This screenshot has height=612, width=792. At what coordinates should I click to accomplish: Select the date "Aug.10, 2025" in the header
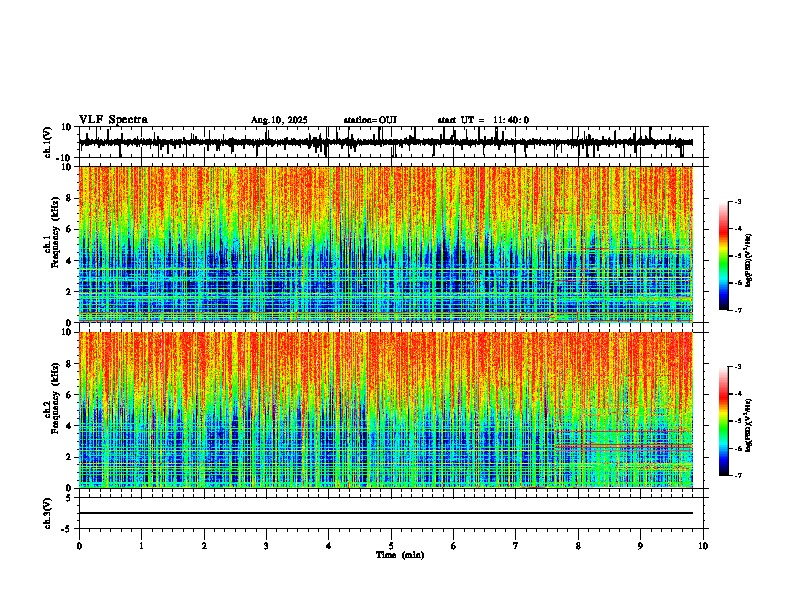(279, 120)
